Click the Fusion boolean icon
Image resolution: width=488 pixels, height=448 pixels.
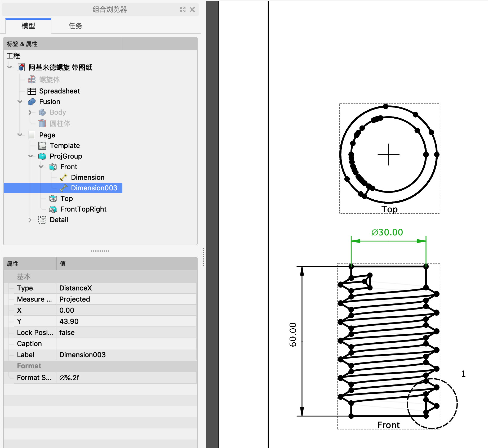pyautogui.click(x=32, y=102)
